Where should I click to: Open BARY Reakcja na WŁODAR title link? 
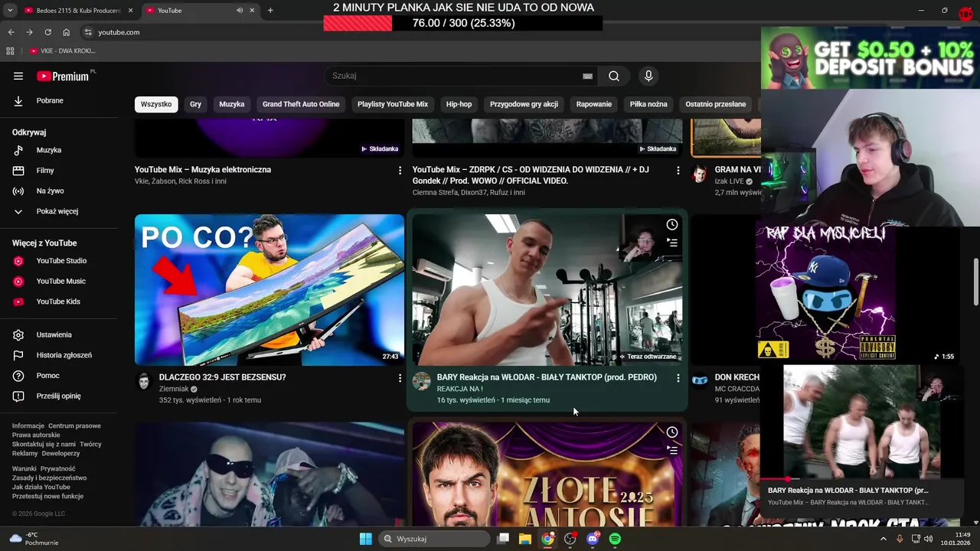click(x=547, y=377)
